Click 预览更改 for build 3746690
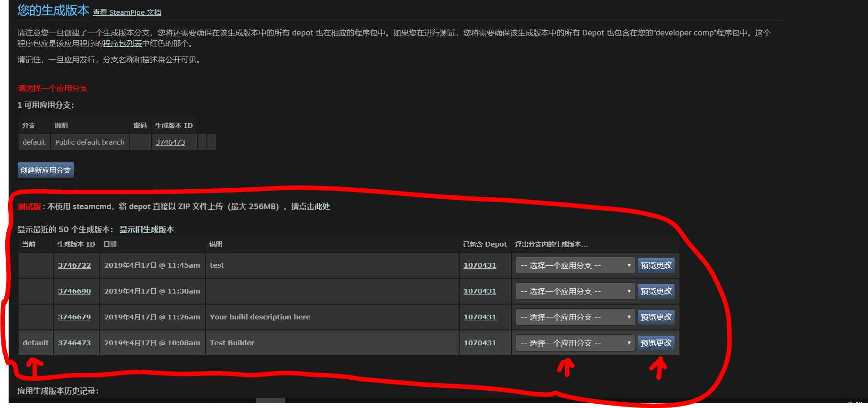This screenshot has width=868, height=408. 656,291
